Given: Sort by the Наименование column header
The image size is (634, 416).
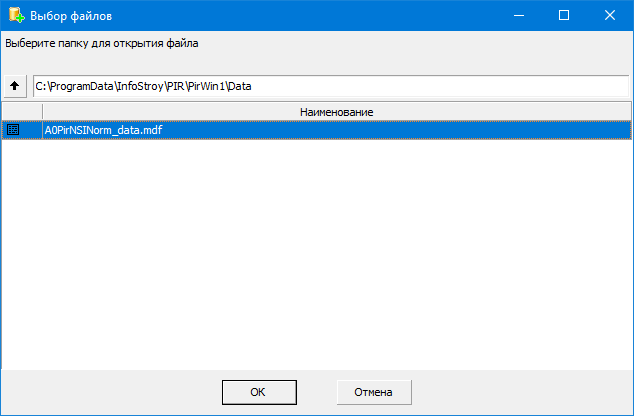Looking at the screenshot, I should coord(336,112).
